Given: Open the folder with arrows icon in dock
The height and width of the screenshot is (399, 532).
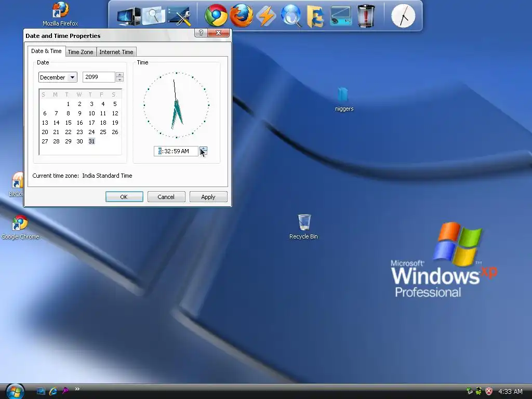Looking at the screenshot, I should (x=315, y=16).
